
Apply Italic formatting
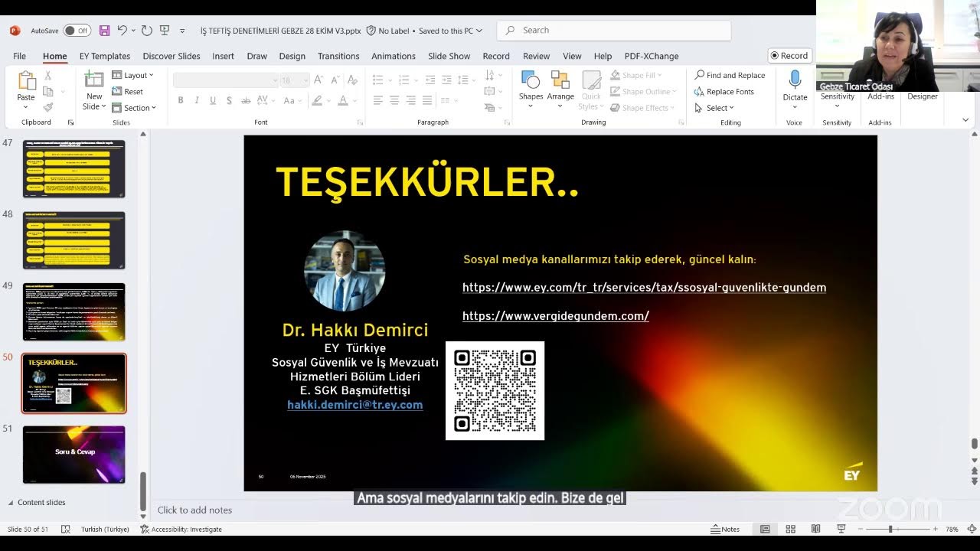[x=197, y=100]
